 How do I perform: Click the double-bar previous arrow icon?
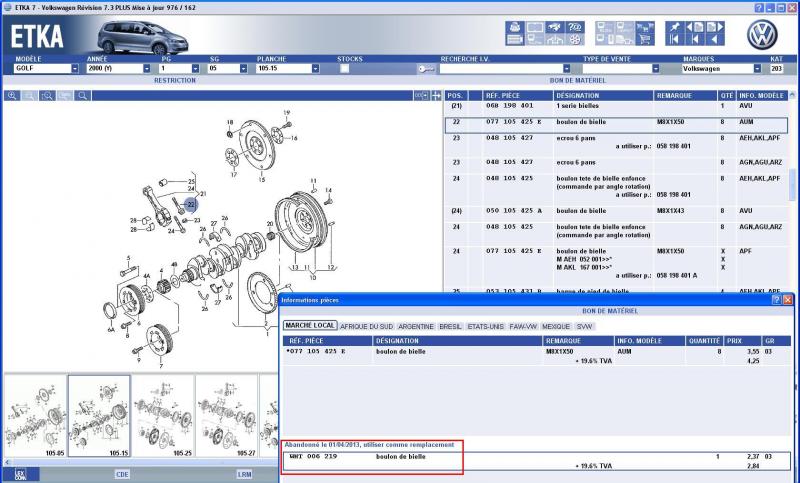(675, 39)
